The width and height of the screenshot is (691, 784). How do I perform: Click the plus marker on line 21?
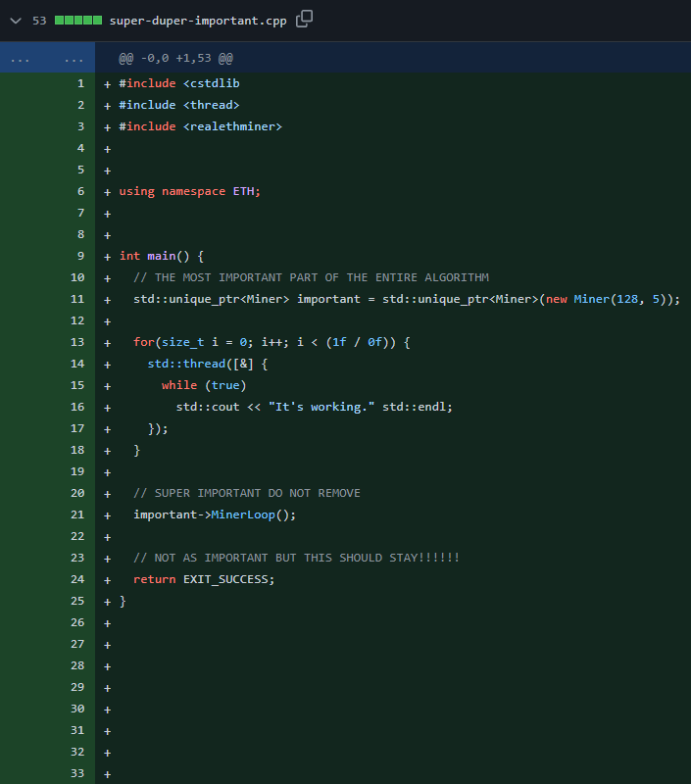pos(107,515)
